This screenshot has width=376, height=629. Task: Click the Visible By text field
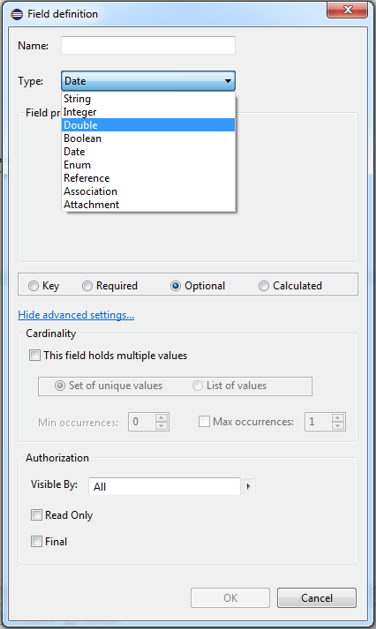click(165, 487)
